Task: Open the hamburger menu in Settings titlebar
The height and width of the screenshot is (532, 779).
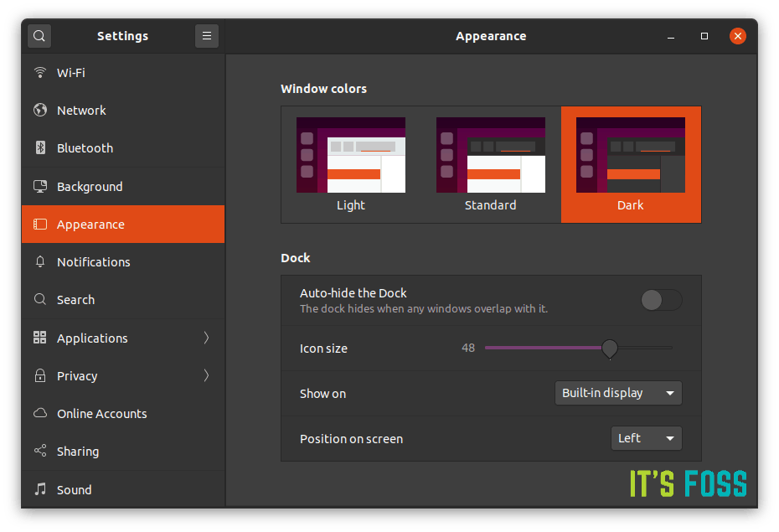Action: coord(206,36)
